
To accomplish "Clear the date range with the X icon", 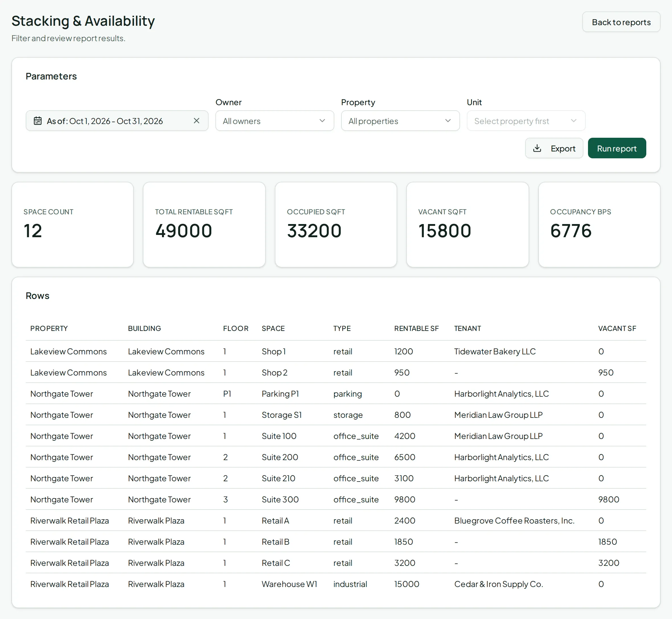I will [197, 121].
